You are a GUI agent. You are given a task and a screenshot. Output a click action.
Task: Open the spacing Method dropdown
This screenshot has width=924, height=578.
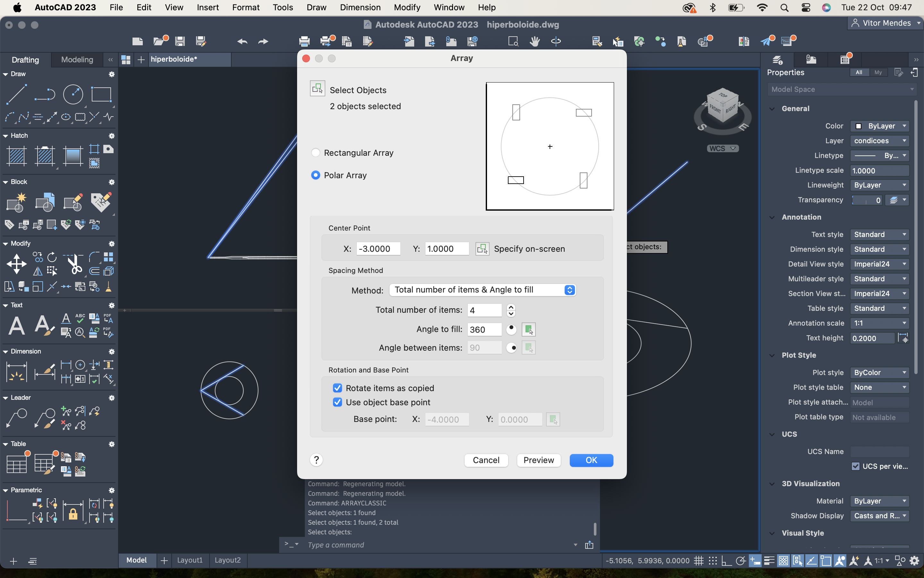pos(482,290)
